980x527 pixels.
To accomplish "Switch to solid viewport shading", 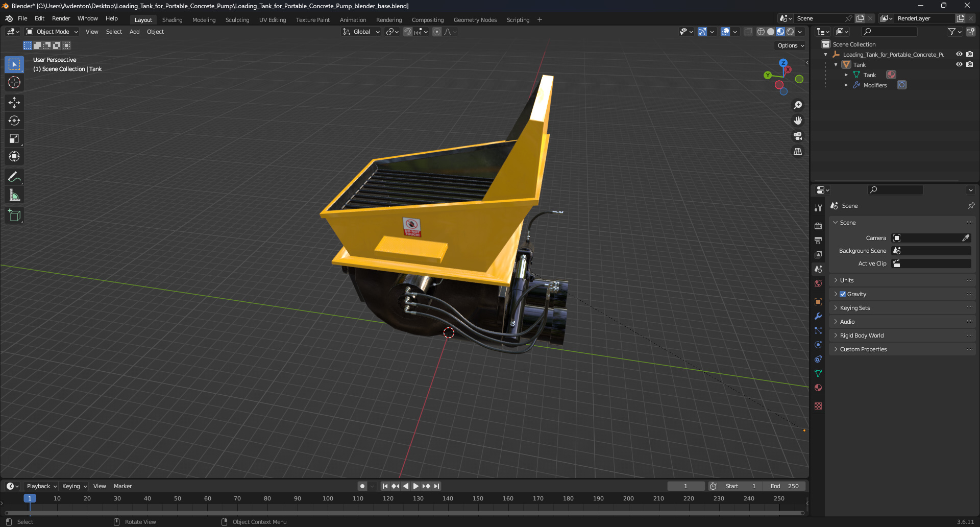I will 770,32.
